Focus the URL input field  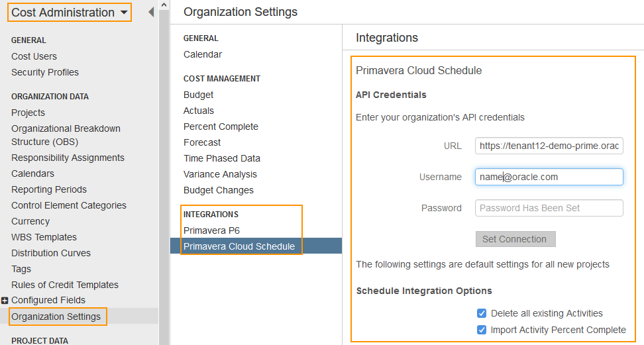pyautogui.click(x=549, y=146)
